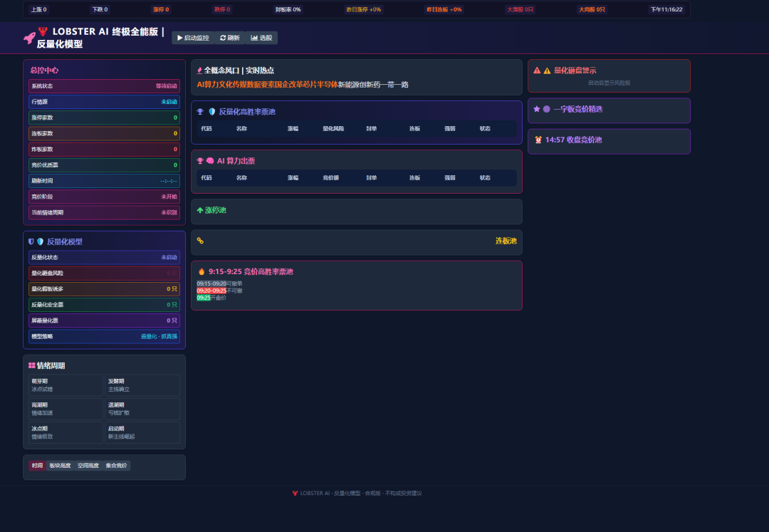
Task: Click the yellow chain link icon in 连板池 panel
Action: click(x=200, y=241)
